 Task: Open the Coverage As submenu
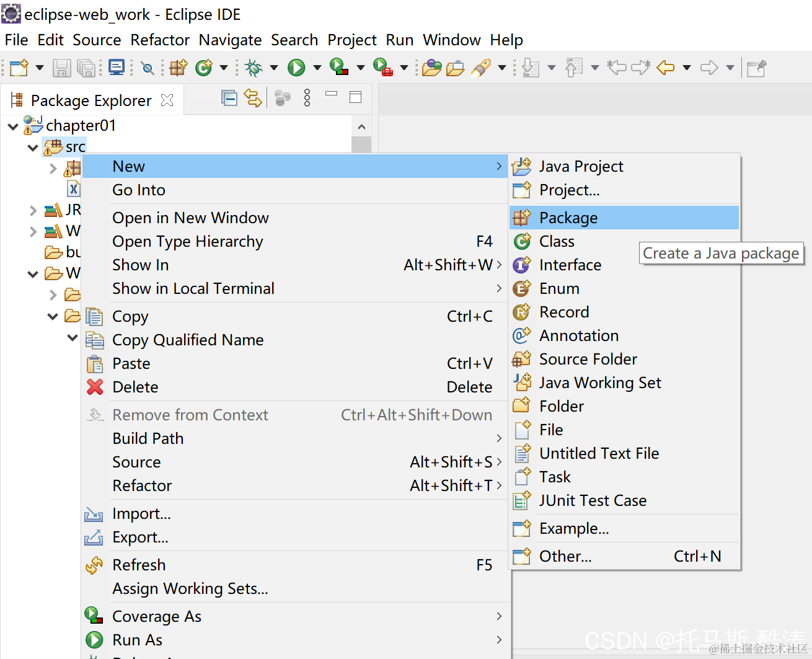[x=295, y=616]
